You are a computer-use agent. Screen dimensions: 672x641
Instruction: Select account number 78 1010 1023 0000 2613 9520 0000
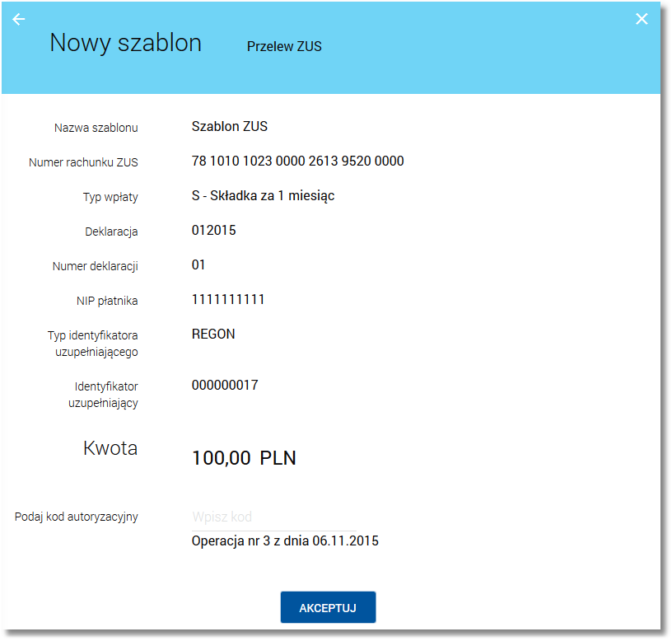[x=297, y=161]
